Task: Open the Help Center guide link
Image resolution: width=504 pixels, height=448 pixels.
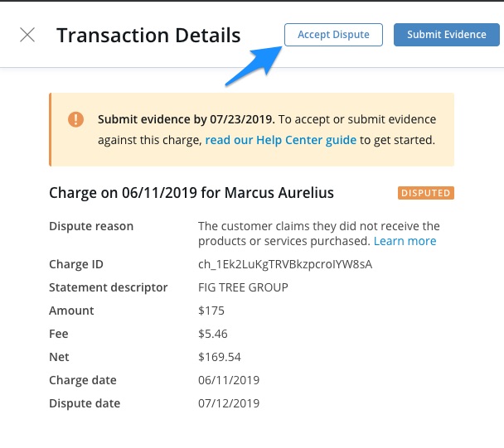Action: tap(281, 140)
